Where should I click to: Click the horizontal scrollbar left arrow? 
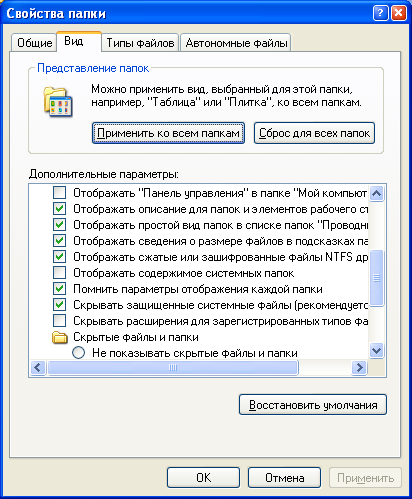tap(38, 368)
